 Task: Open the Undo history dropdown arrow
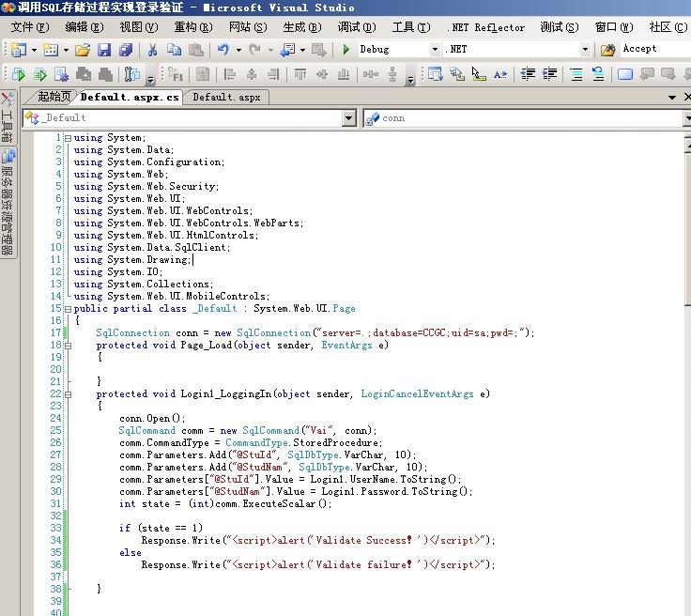tap(238, 50)
